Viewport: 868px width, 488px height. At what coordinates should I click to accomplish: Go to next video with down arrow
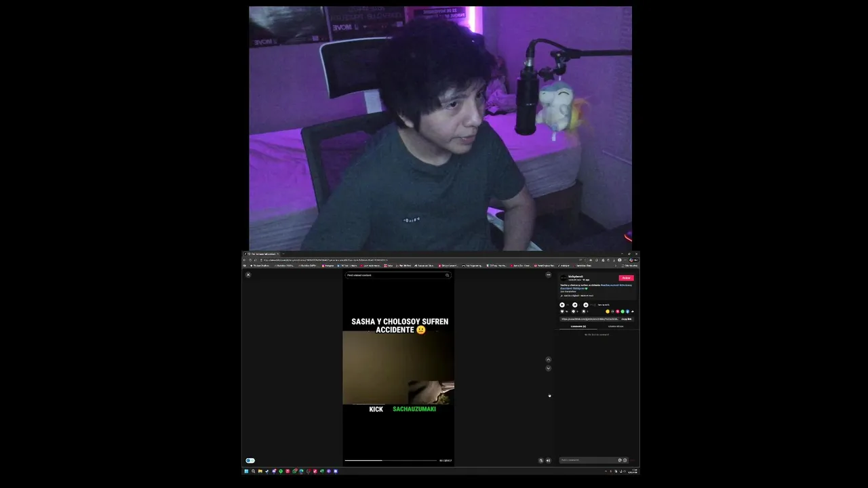tap(549, 368)
